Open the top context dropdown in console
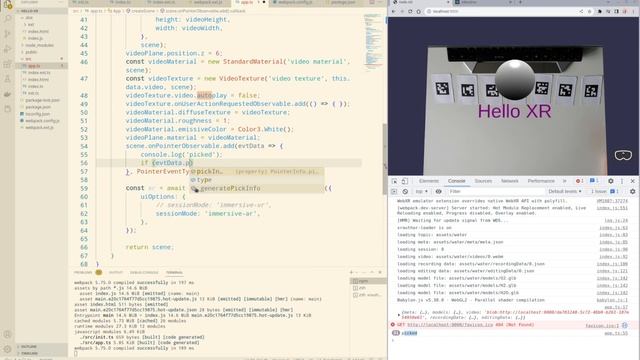Viewport: 640px width, 360px height. click(x=421, y=191)
